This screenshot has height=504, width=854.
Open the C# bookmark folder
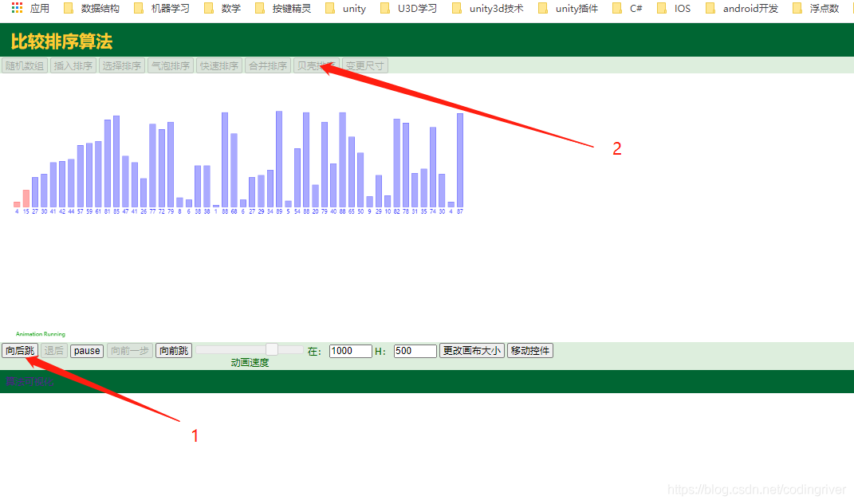(628, 8)
